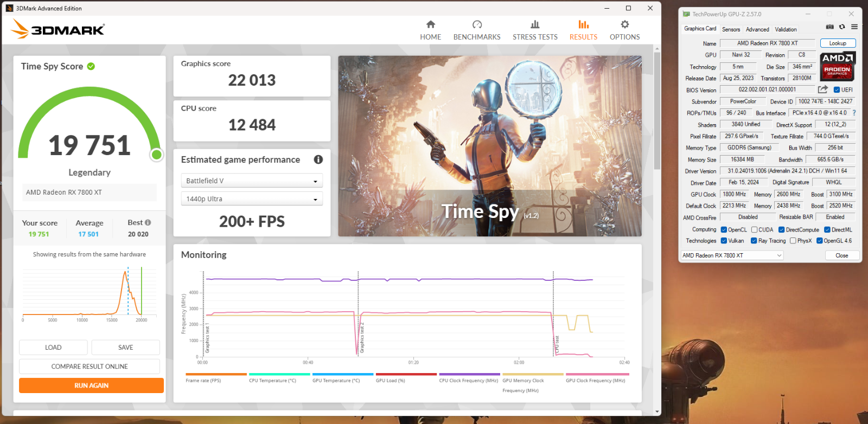868x424 pixels.
Task: Select the CPU Temperature legend color bar
Action: tap(279, 374)
